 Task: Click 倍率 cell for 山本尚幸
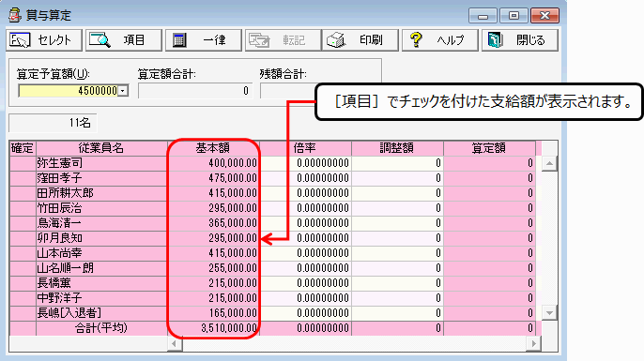305,253
